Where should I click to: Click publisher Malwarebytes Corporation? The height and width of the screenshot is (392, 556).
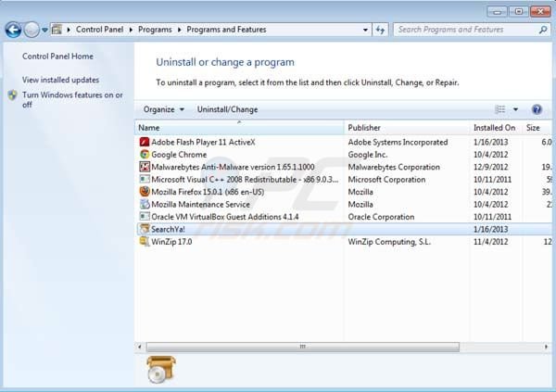coord(394,167)
